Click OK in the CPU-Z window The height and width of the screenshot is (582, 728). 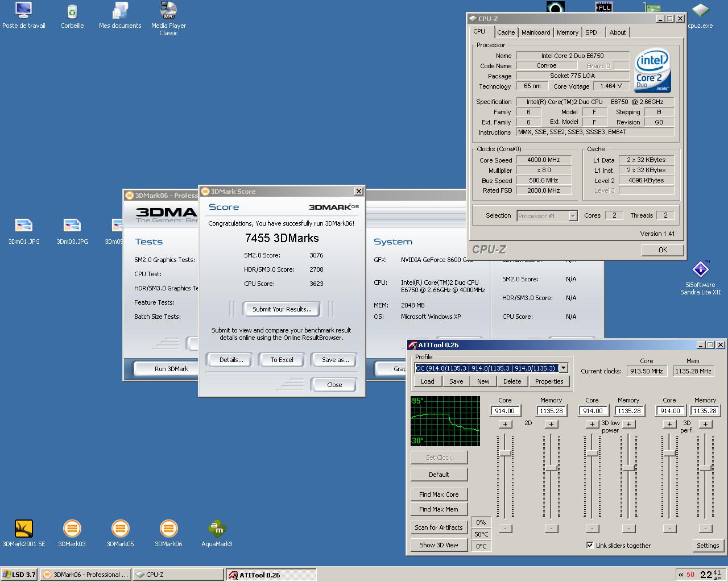click(663, 250)
